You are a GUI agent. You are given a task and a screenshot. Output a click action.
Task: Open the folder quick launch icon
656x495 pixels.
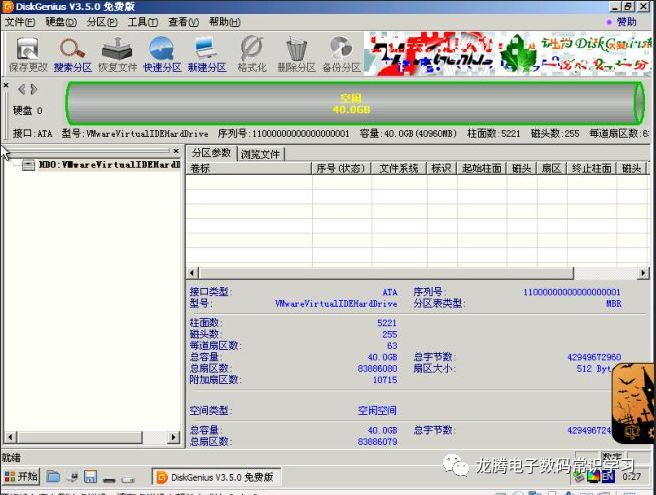(53, 477)
